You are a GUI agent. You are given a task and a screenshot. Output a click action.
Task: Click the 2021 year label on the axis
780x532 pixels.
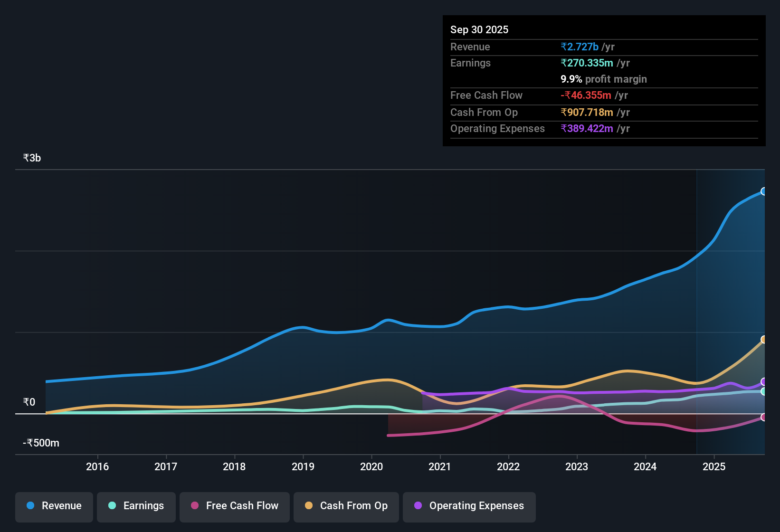pos(440,467)
